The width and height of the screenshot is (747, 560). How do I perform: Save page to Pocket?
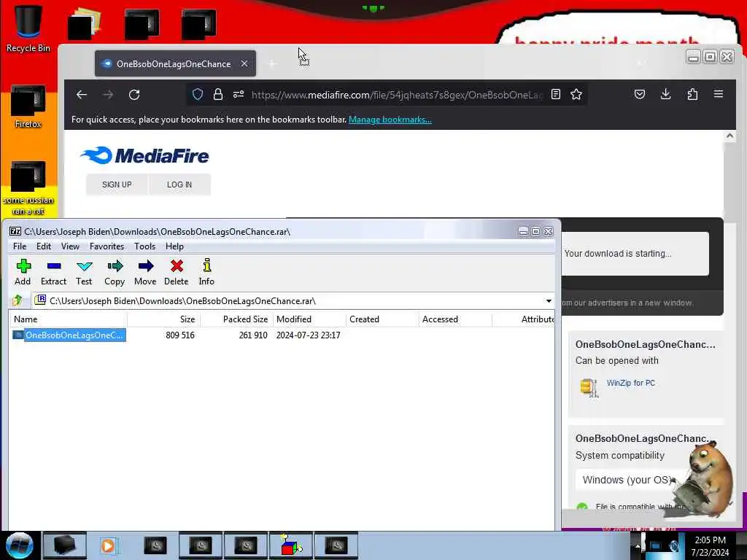640,94
